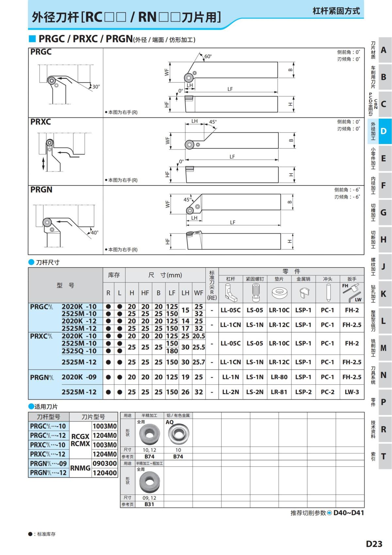Open side tab G 切槽加工

click(380, 213)
